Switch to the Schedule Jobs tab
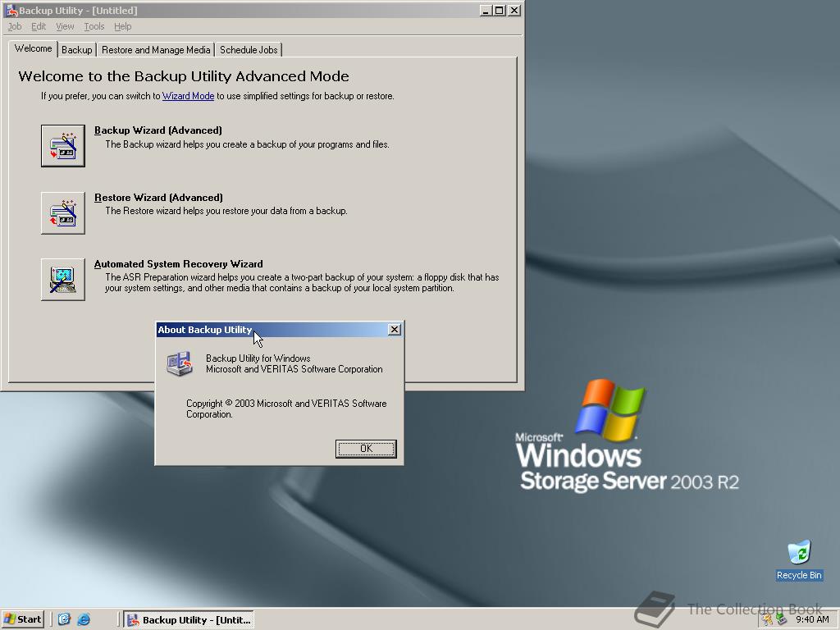This screenshot has height=630, width=840. (249, 50)
